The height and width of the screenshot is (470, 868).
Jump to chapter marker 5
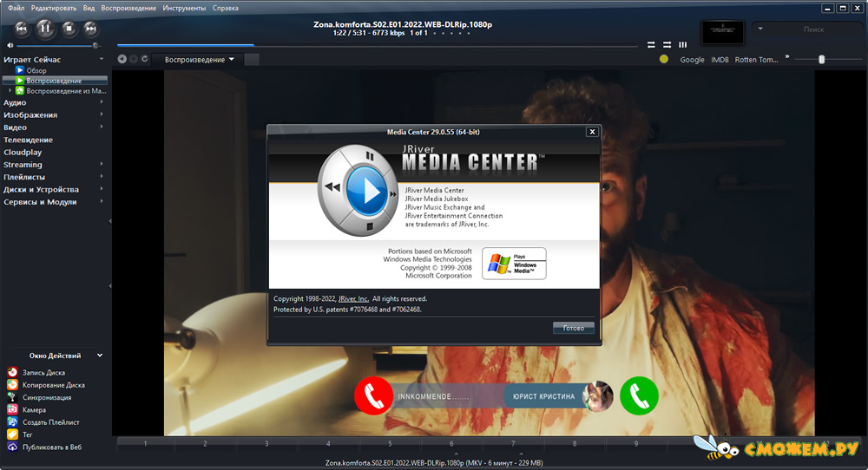(x=390, y=443)
